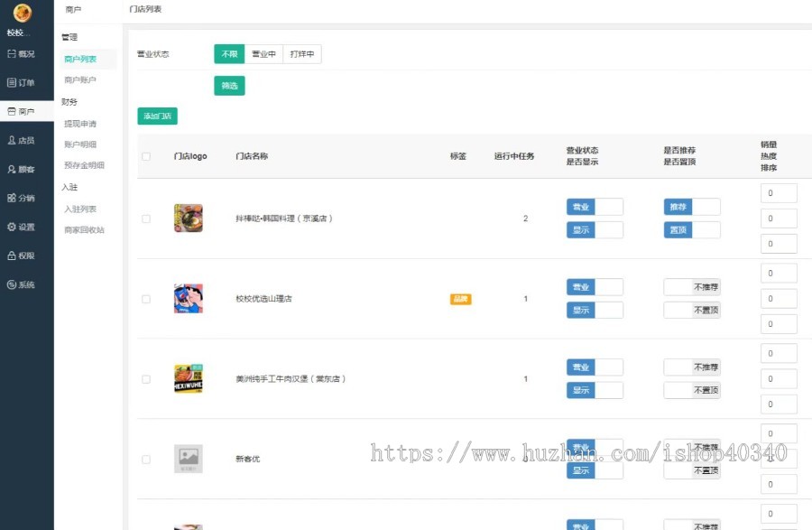This screenshot has height=530, width=812.
Task: Click store name 拌棒哒•韩国料理（京溪店）
Action: [284, 219]
